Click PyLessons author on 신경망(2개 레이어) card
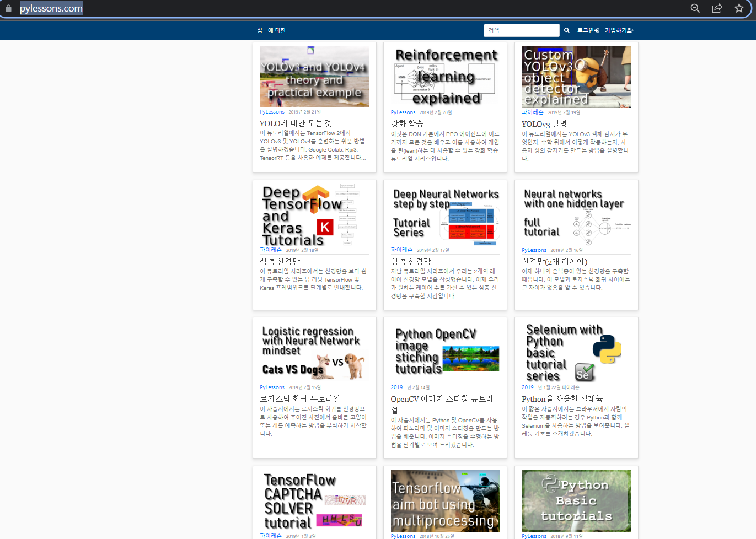This screenshot has height=539, width=756. tap(534, 250)
